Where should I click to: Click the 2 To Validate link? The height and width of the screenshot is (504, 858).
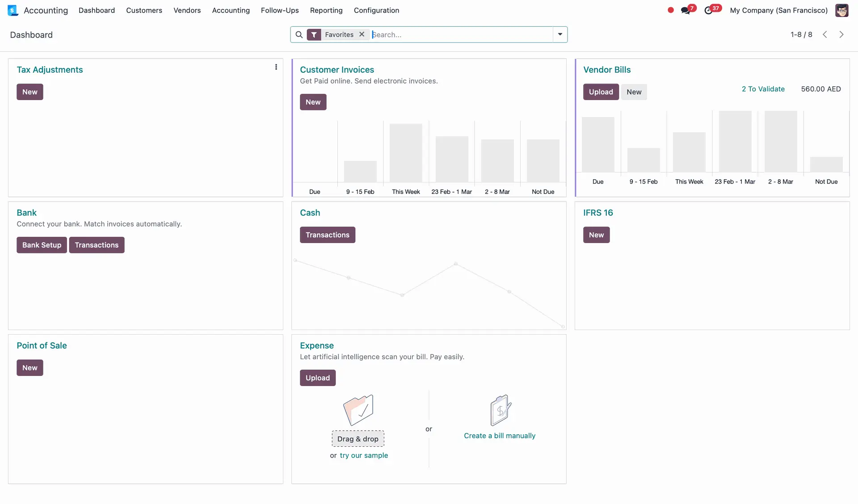click(763, 89)
